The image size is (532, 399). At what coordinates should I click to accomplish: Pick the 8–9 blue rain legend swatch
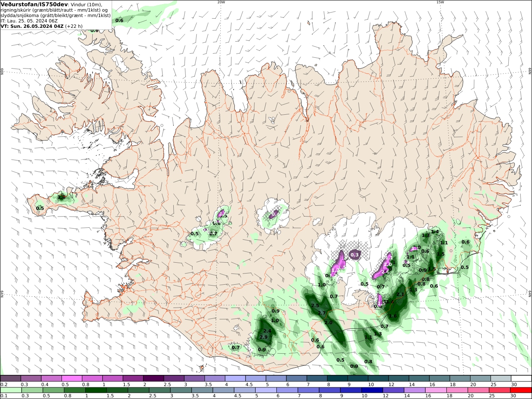[330, 390]
